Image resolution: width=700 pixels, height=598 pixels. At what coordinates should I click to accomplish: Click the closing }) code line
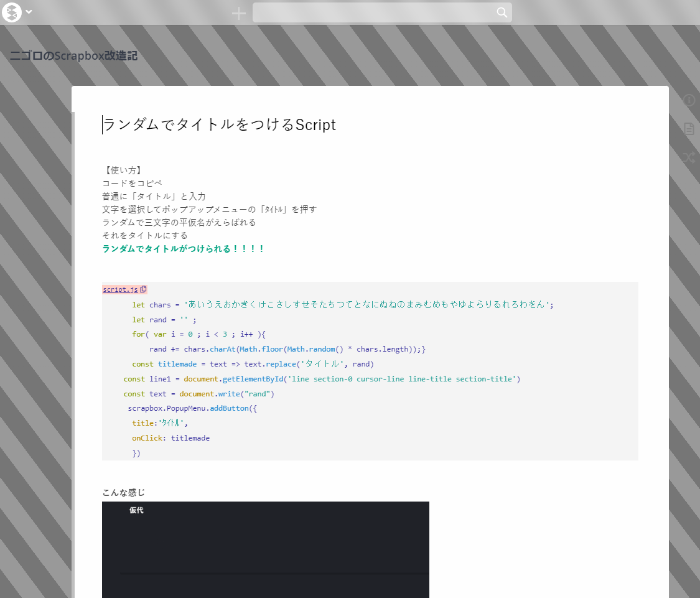tap(136, 453)
